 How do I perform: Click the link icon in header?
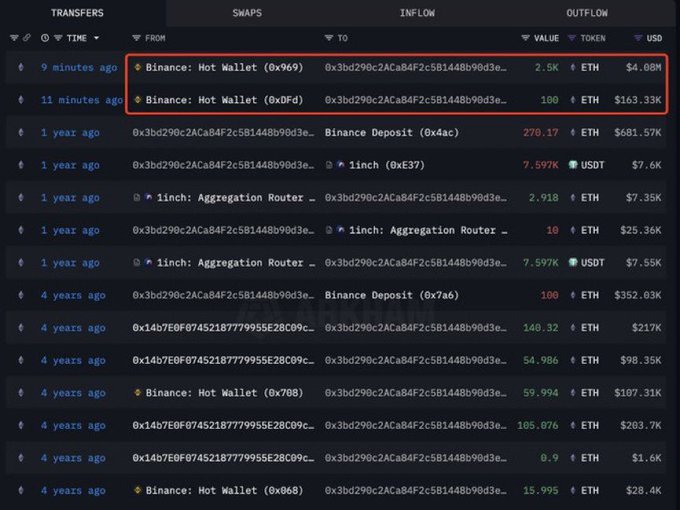point(27,38)
